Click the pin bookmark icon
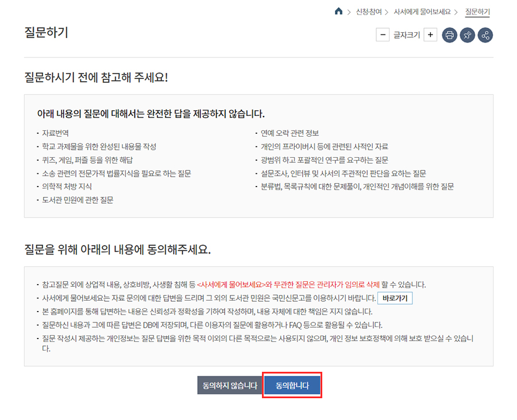 coord(467,35)
